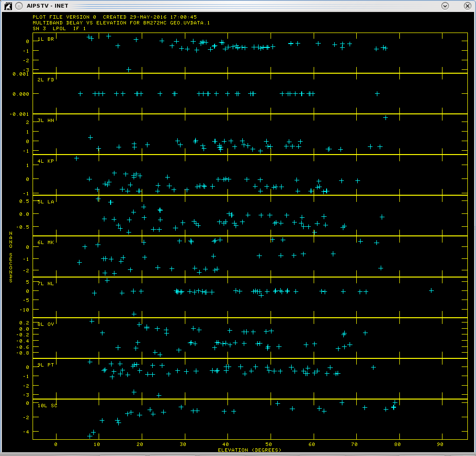Image resolution: width=476 pixels, height=456 pixels.
Task: Click the x-axis tick label 10
Action: (97, 445)
